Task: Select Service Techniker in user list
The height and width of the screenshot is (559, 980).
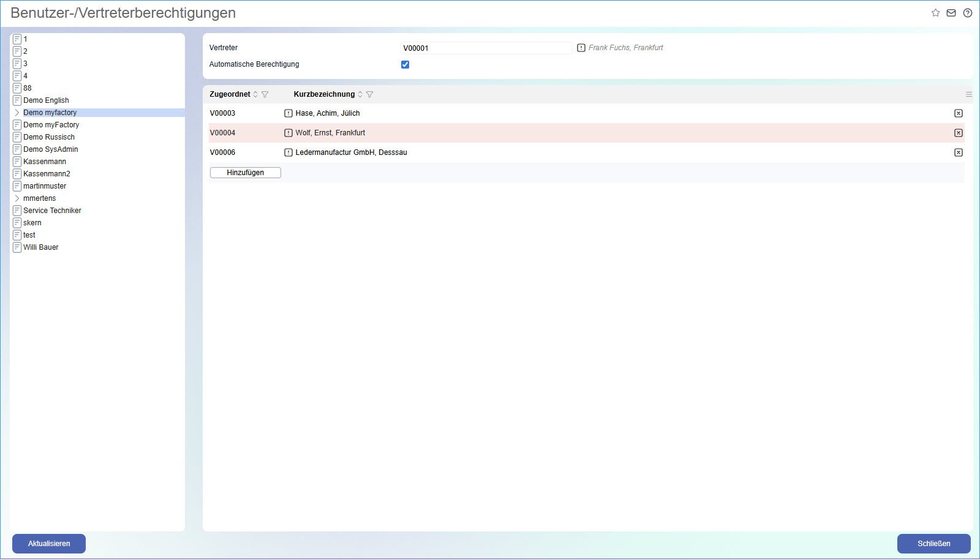Action: tap(52, 211)
